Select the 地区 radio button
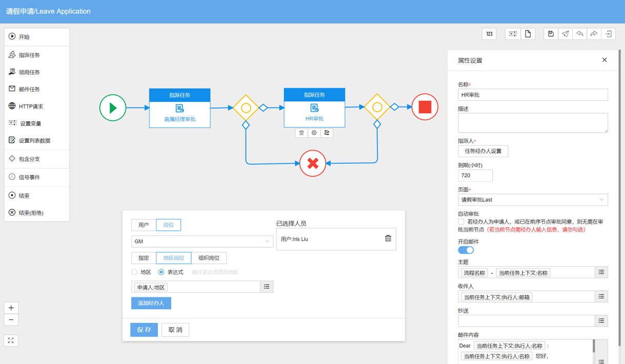Viewport: 625px width, 364px height. 135,272
